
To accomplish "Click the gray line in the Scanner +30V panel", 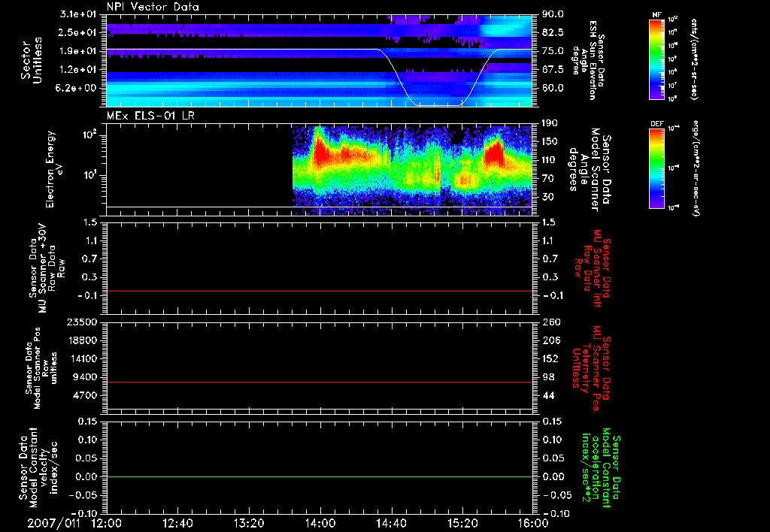I will (x=320, y=291).
